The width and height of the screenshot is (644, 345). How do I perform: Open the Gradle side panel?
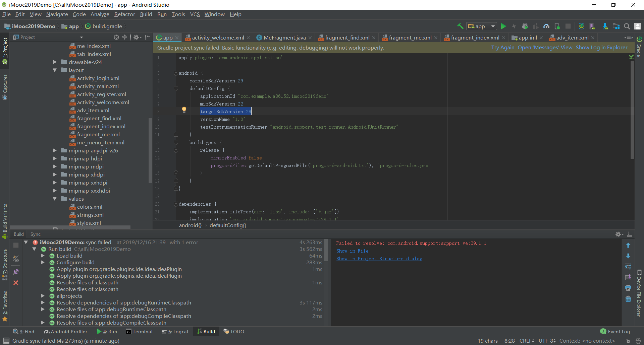[639, 47]
